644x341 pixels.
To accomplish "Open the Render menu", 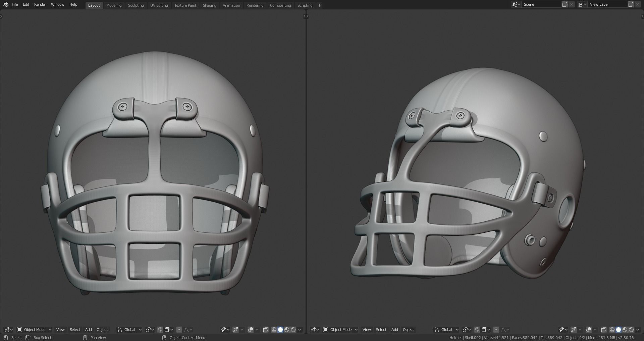I will click(x=40, y=4).
